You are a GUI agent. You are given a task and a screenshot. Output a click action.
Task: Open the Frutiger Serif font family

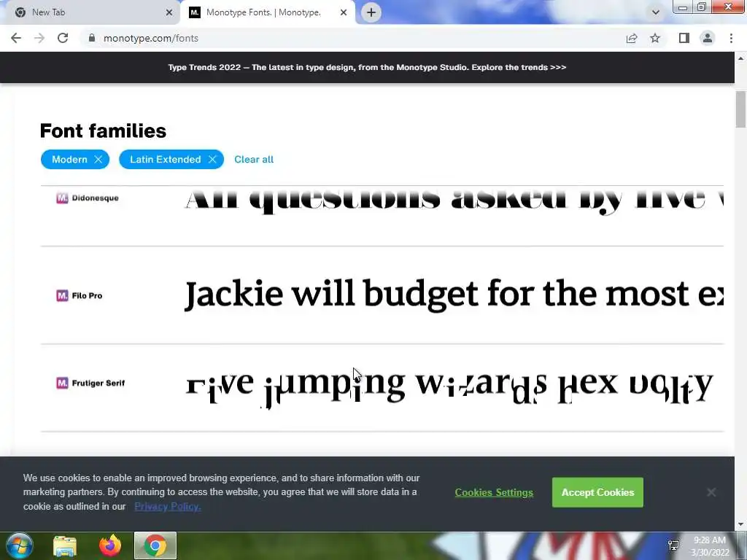point(98,384)
